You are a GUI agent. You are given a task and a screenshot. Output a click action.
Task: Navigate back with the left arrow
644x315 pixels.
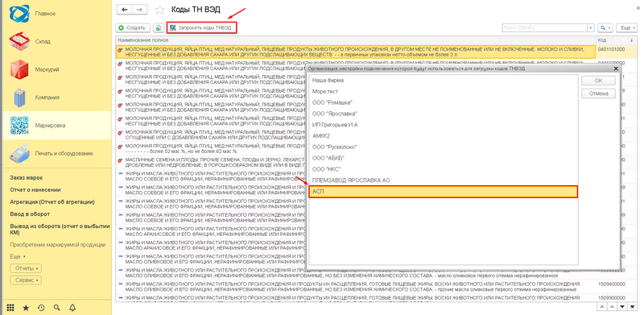coord(125,10)
